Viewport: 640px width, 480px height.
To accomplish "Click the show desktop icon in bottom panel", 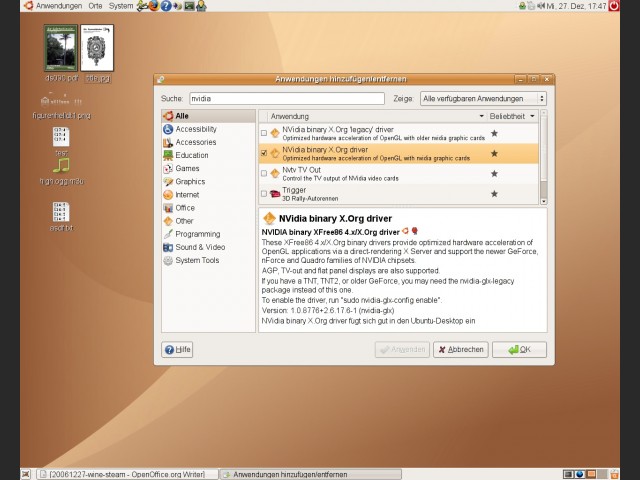I will (x=26, y=474).
